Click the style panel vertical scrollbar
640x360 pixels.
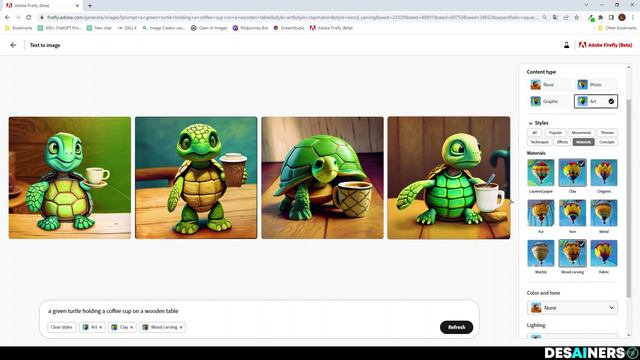pyautogui.click(x=629, y=198)
